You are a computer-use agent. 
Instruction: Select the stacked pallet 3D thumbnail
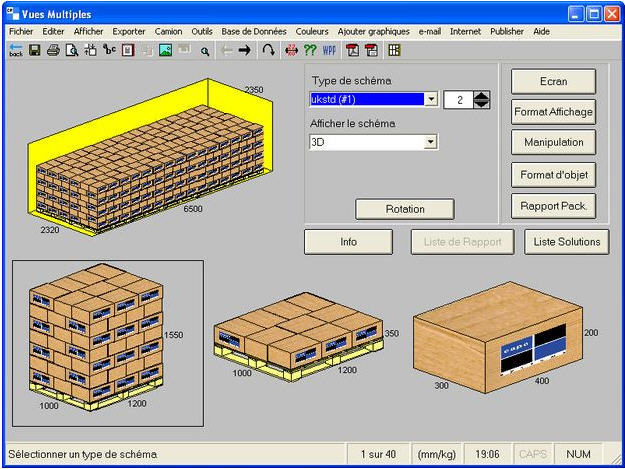pos(106,343)
